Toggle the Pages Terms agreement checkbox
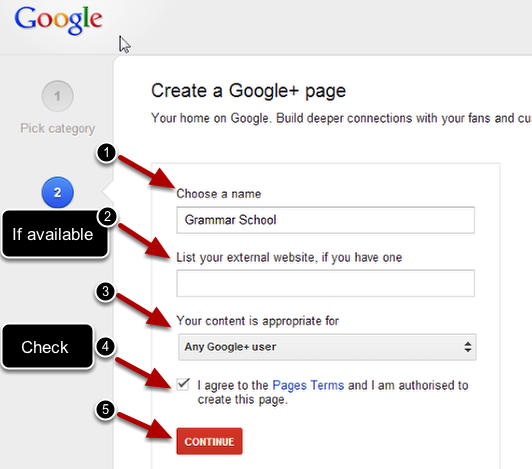 (x=183, y=385)
